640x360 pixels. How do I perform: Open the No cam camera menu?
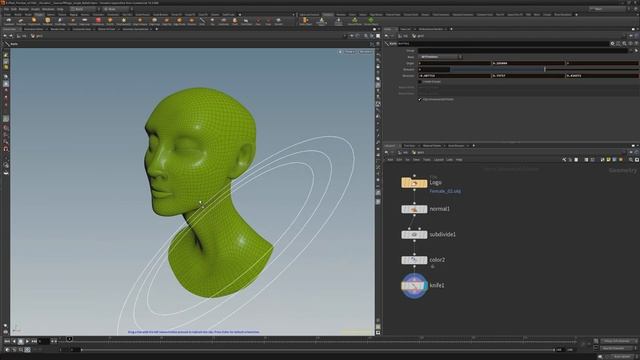[365, 52]
